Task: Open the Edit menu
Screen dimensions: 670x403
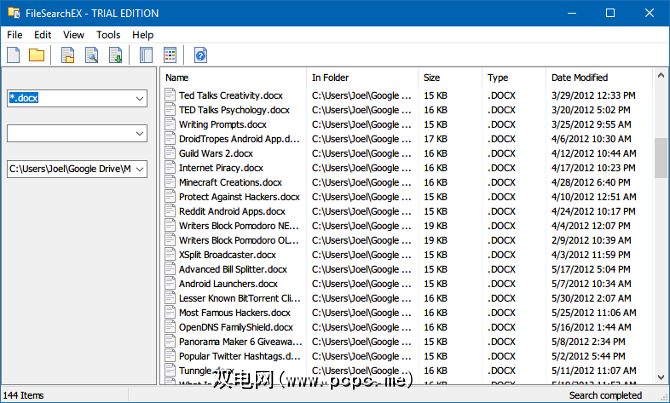Action: coord(43,35)
